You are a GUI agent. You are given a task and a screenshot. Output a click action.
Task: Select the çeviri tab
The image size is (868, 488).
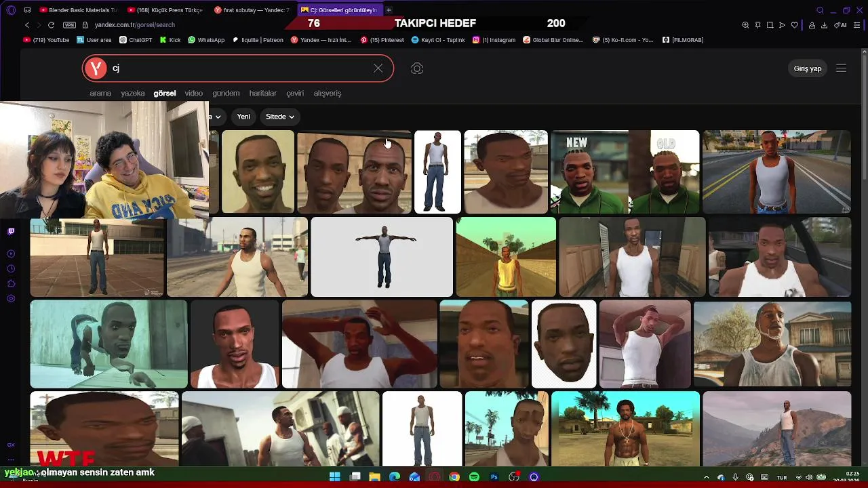(x=295, y=94)
